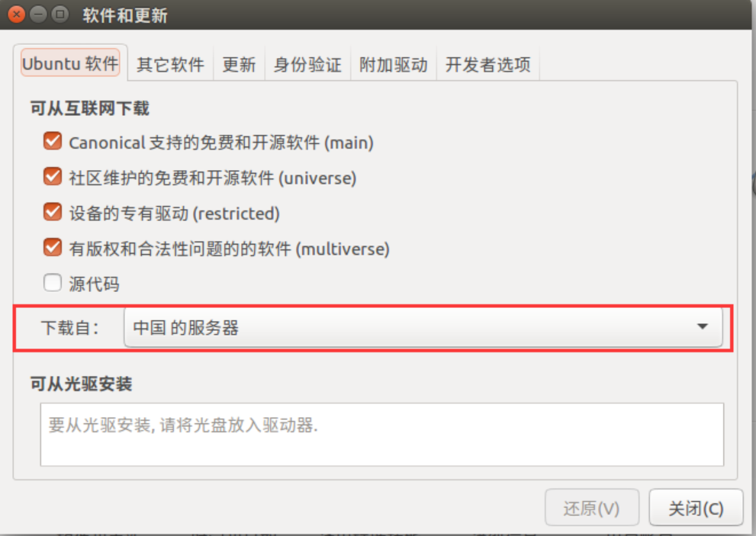
Task: Select the Ubuntu 软件 tab
Action: click(70, 63)
